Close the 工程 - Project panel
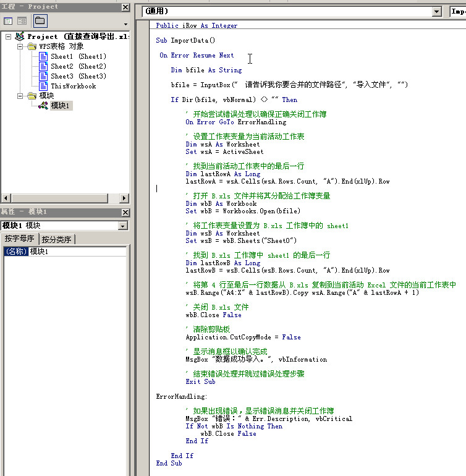 125,7
